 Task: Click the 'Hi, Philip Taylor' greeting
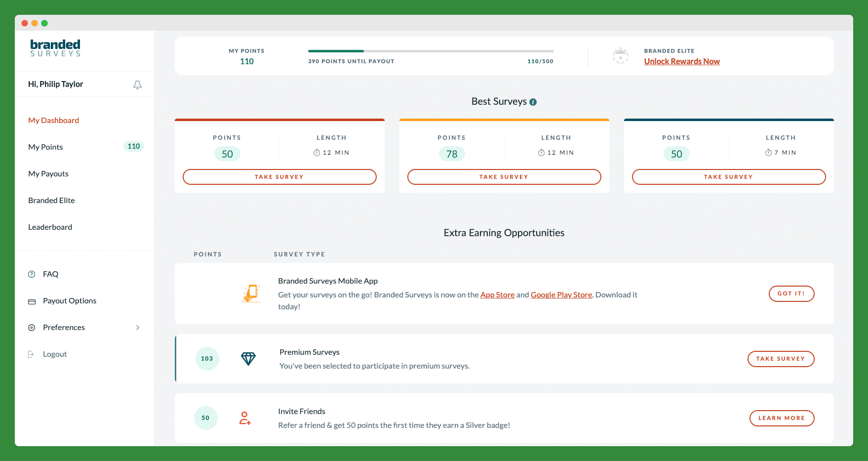click(55, 84)
